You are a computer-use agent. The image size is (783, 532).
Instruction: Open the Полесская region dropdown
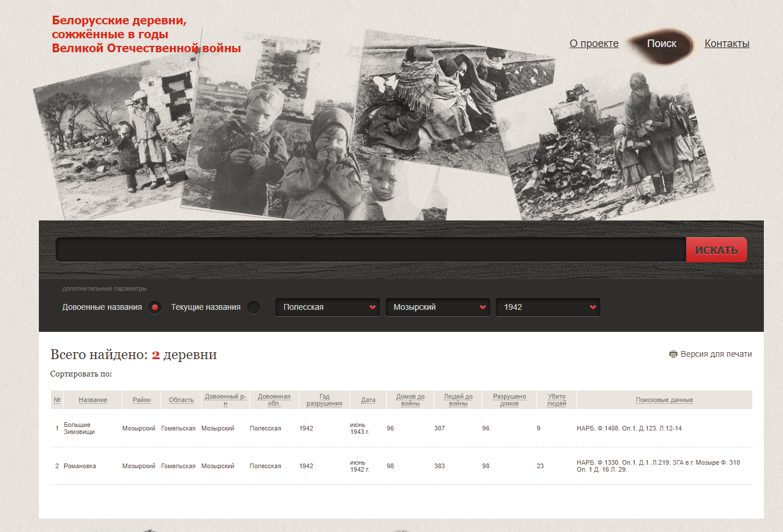[x=327, y=307]
